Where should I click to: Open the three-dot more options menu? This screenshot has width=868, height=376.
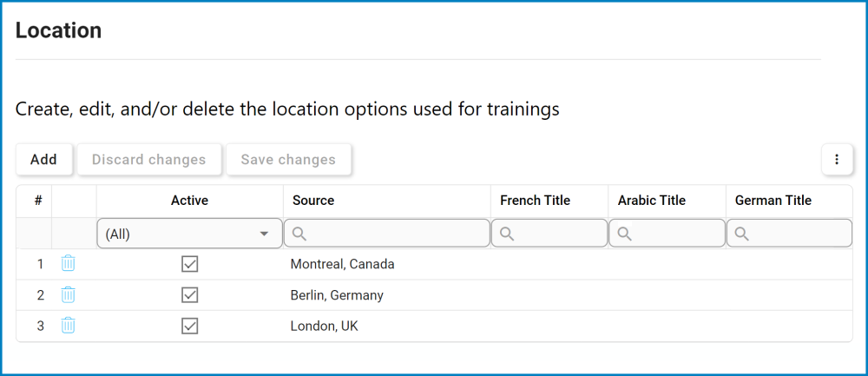tap(837, 160)
